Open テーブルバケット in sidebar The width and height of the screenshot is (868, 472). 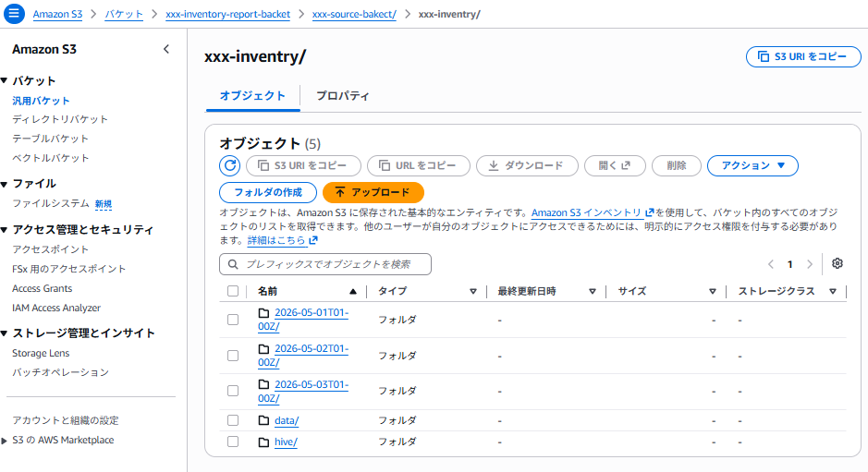click(x=50, y=139)
